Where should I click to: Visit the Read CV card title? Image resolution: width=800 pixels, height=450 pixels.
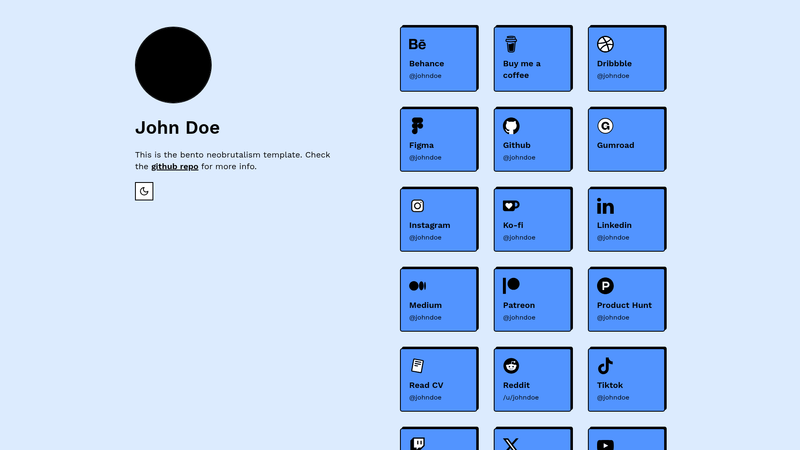pyautogui.click(x=426, y=385)
